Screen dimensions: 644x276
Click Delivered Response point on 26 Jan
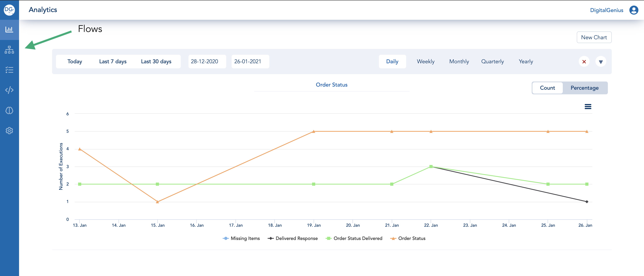point(587,202)
